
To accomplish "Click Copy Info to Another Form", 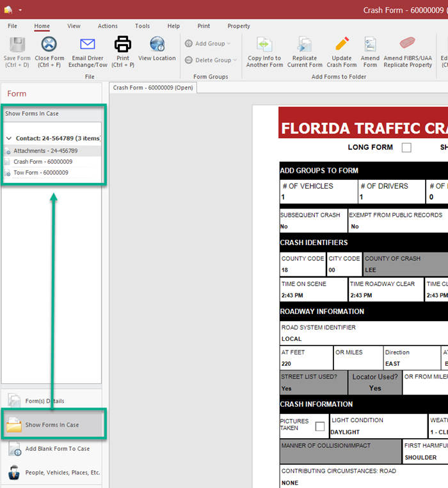I will click(x=264, y=45).
